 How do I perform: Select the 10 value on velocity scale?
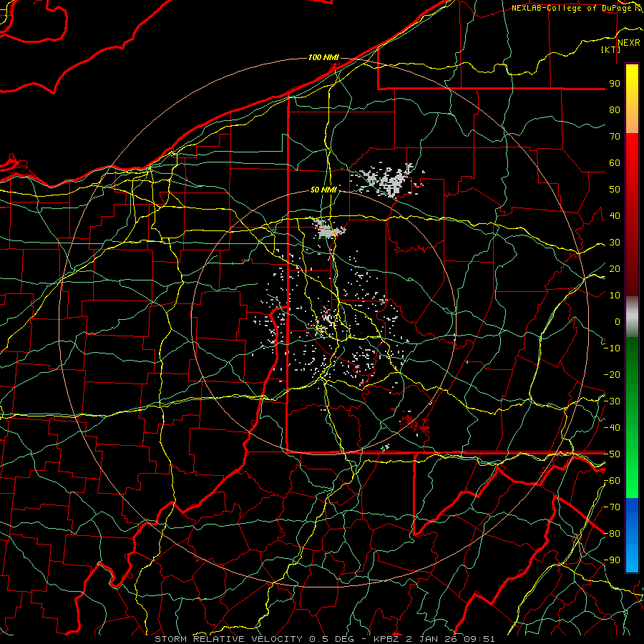[615, 296]
